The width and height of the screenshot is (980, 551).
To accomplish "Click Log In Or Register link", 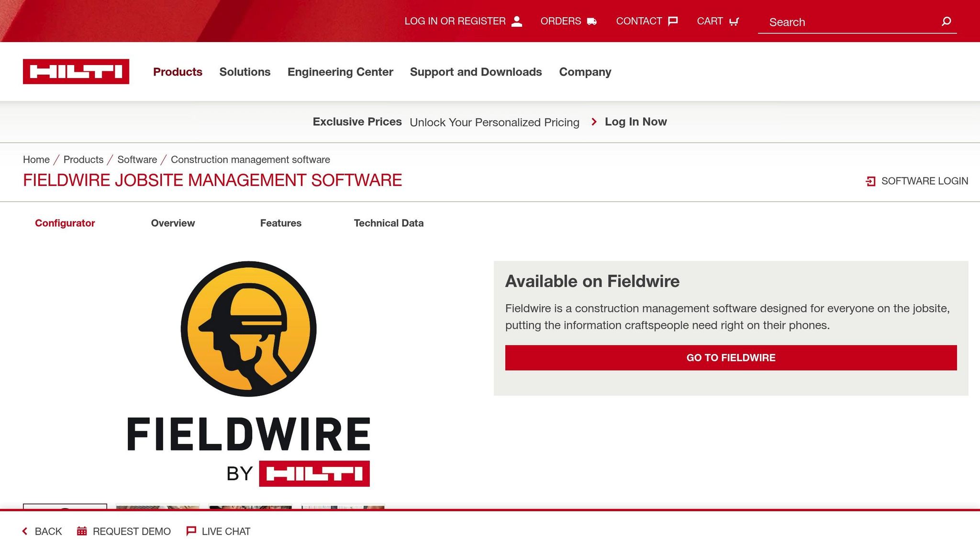I will 464,21.
